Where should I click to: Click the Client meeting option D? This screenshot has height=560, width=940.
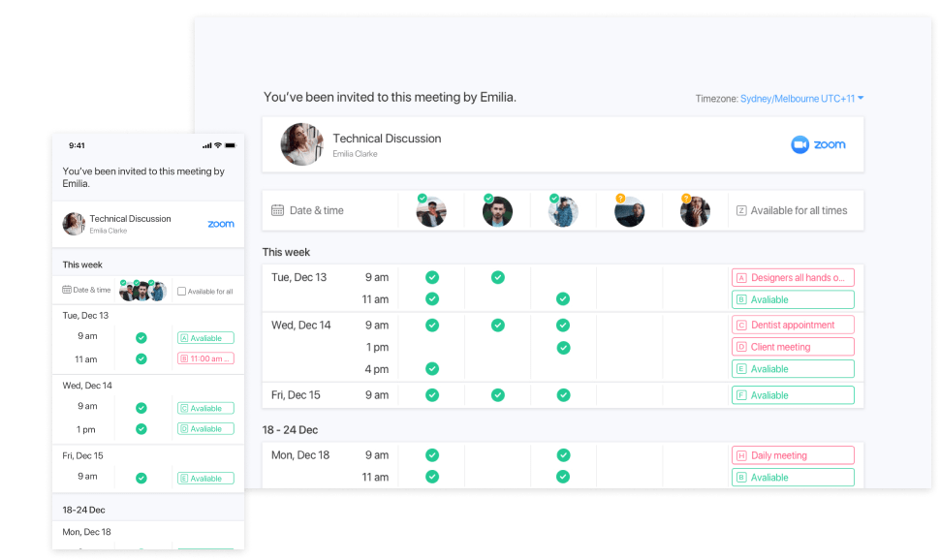(x=793, y=347)
